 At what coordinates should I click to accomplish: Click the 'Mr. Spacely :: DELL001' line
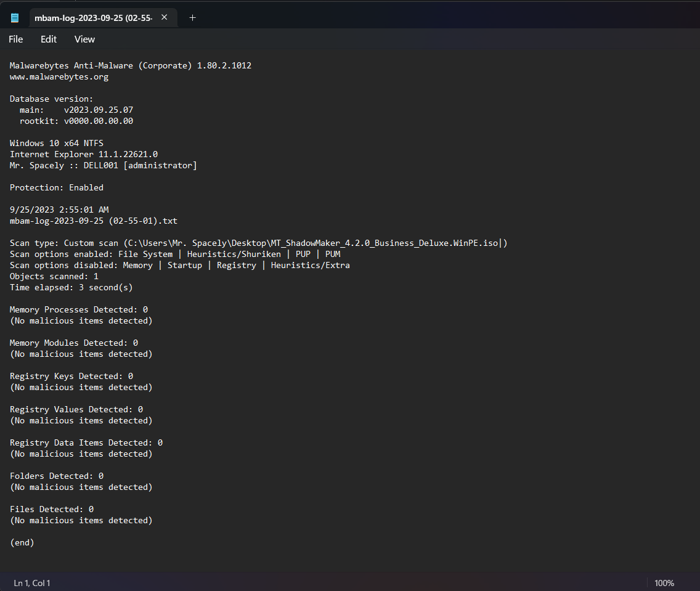tap(103, 166)
